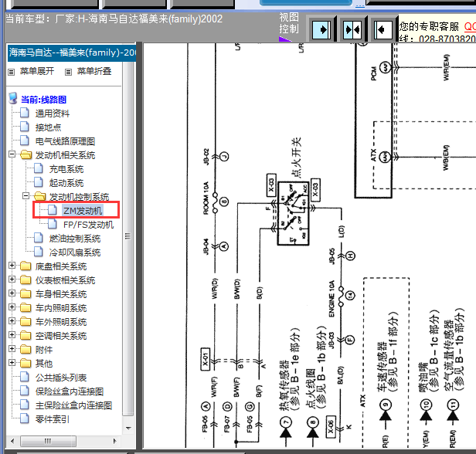The height and width of the screenshot is (454, 476).
Task: Open the 充电系统 item
Action: coord(66,169)
